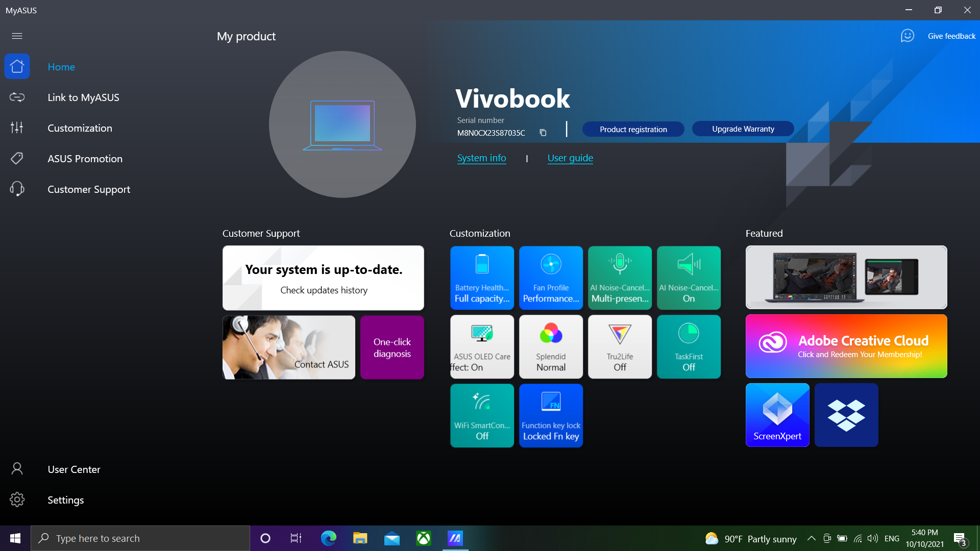
Task: Open Cortana from taskbar
Action: click(265, 538)
